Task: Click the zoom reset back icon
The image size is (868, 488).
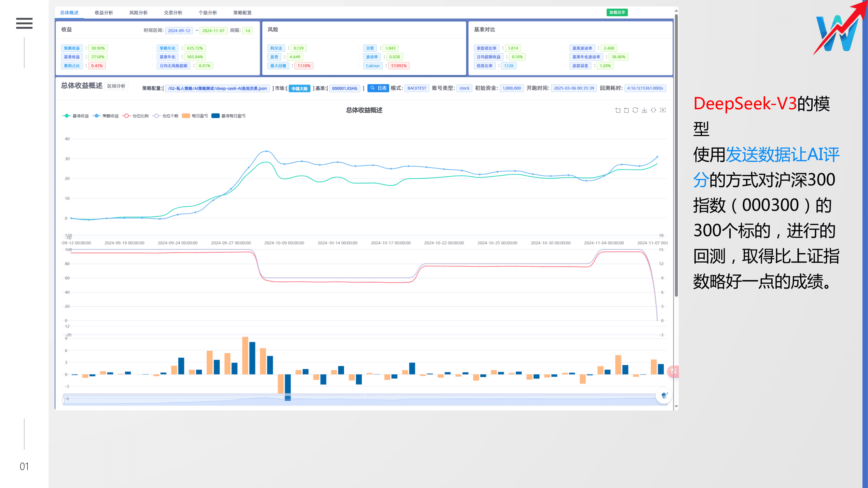Action: [627, 110]
